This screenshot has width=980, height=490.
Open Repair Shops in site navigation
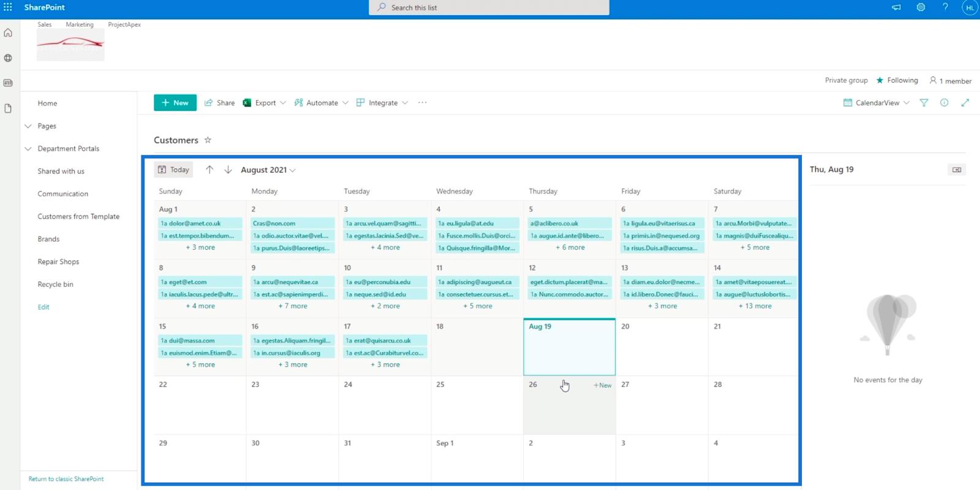coord(58,262)
